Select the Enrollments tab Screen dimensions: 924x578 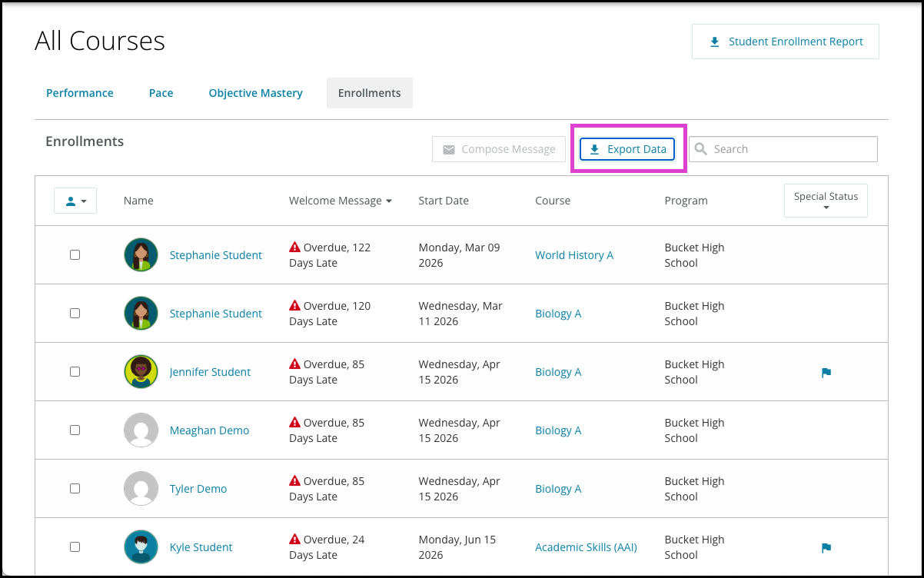[370, 93]
